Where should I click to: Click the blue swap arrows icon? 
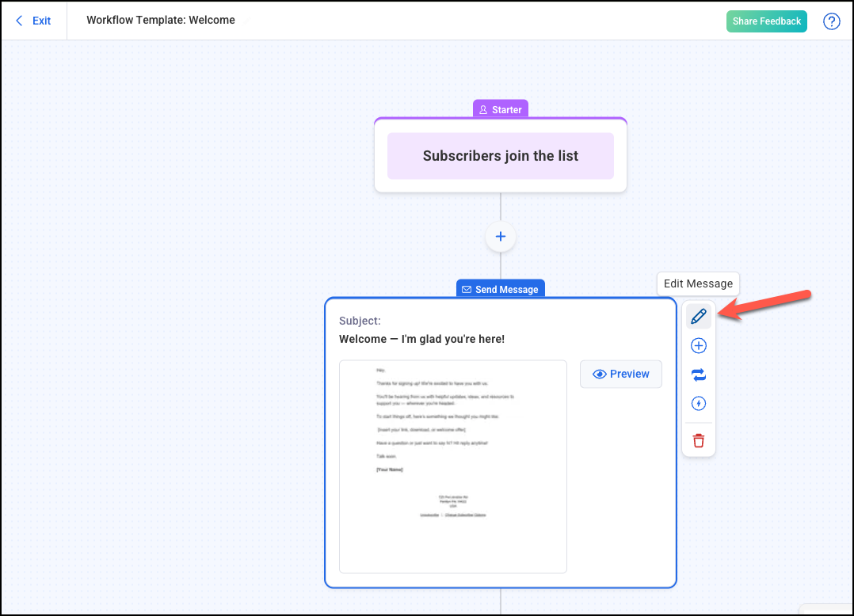coord(698,375)
